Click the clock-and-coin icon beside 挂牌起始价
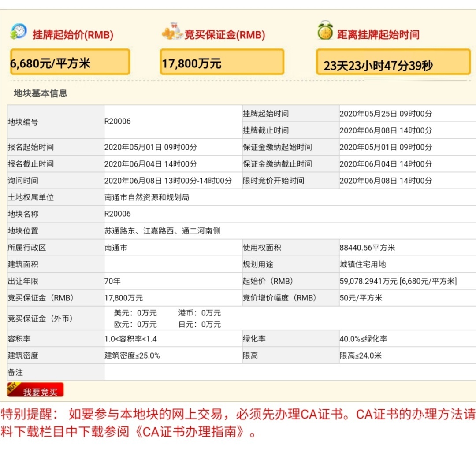The height and width of the screenshot is (452, 476). tap(19, 32)
